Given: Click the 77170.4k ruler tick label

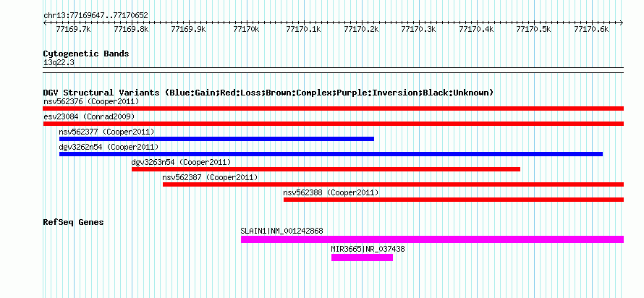Looking at the screenshot, I should pyautogui.click(x=476, y=29).
